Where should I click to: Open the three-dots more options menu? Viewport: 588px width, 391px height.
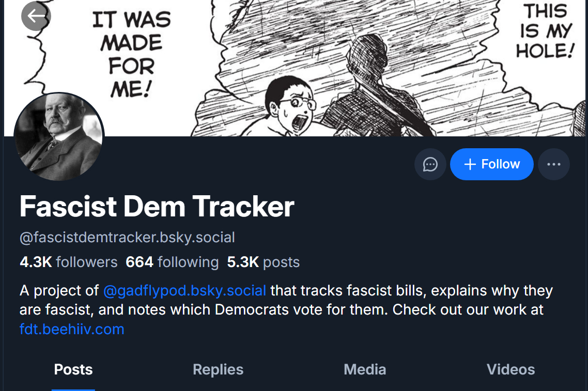tap(553, 164)
